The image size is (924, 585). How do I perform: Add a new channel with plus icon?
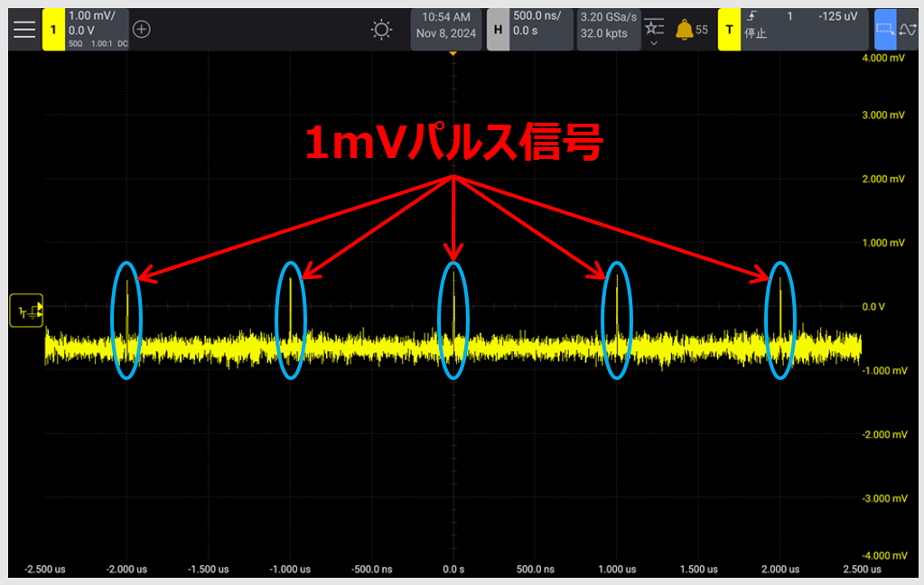click(142, 30)
